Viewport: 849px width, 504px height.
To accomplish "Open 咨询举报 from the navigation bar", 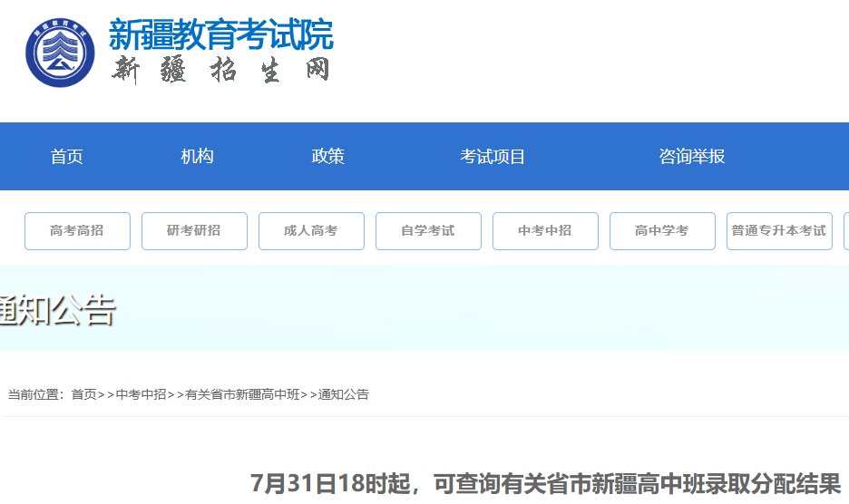I will (x=691, y=157).
